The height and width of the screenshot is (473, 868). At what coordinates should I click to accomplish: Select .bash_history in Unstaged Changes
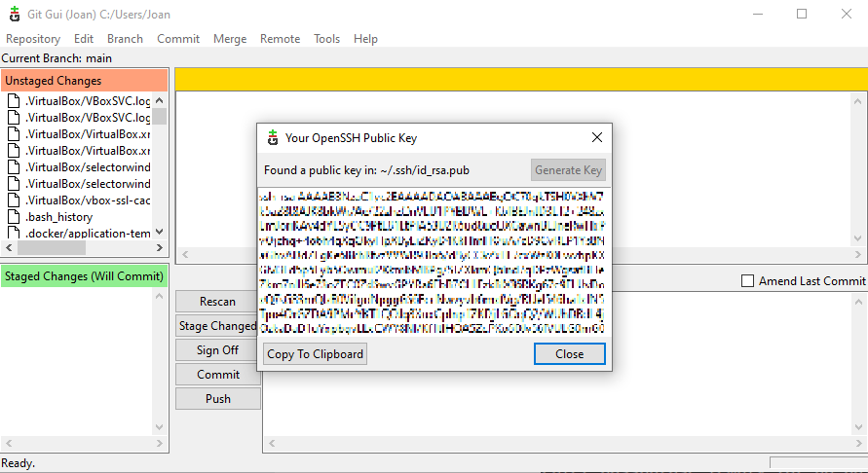tap(59, 217)
